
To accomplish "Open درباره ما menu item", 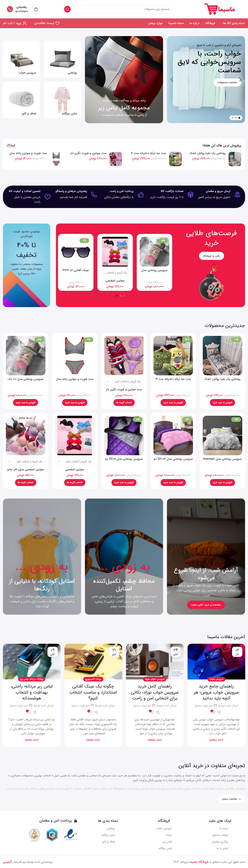I will [194, 23].
